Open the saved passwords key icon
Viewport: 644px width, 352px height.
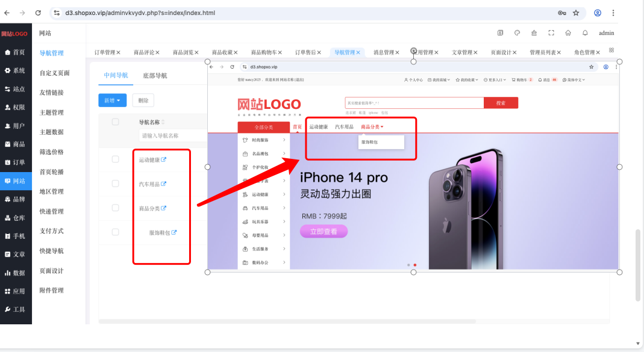click(x=562, y=13)
